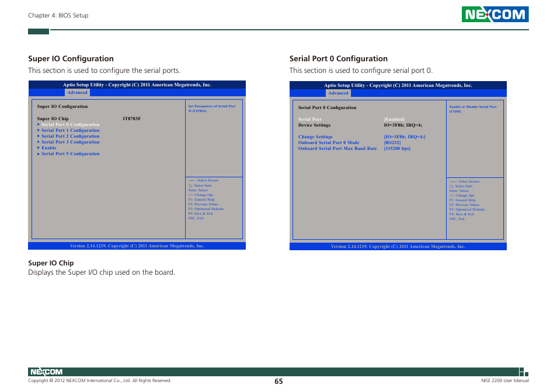The width and height of the screenshot is (557, 392).
Task: Click help text Enable or Disable Serial Port
Action: 473,109
